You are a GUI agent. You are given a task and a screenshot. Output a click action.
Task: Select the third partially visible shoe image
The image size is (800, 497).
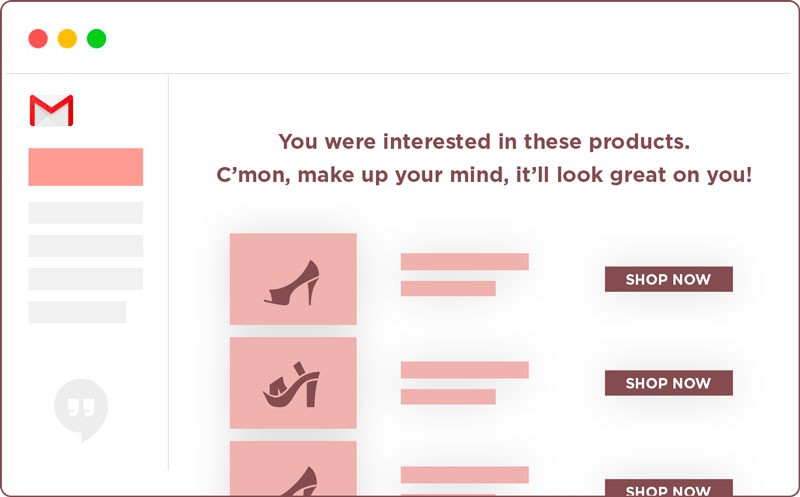click(293, 468)
